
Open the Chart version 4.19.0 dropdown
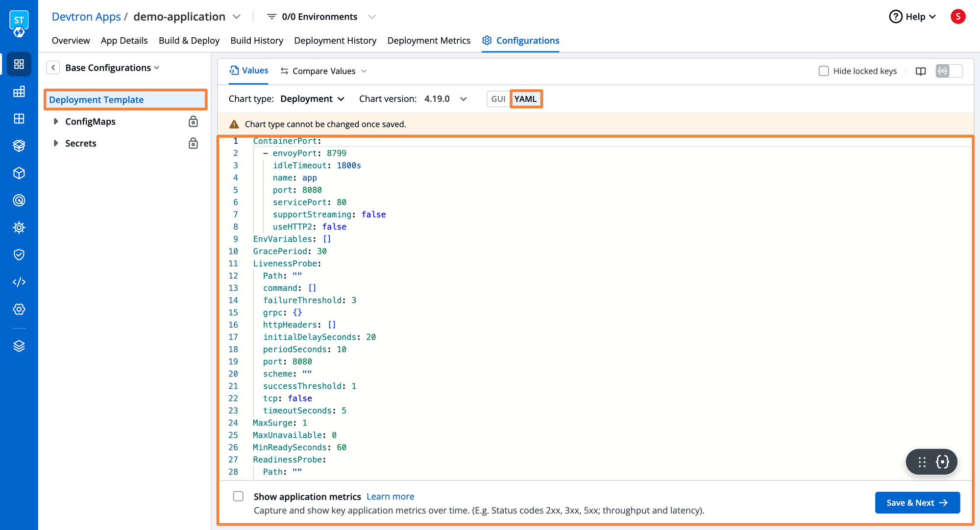click(x=445, y=99)
